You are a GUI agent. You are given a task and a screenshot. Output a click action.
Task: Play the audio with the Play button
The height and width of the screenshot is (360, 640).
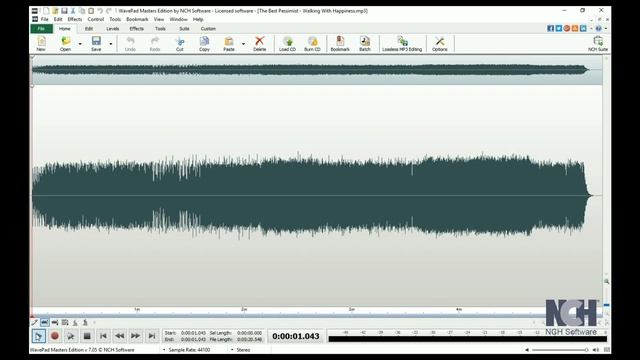click(71, 336)
